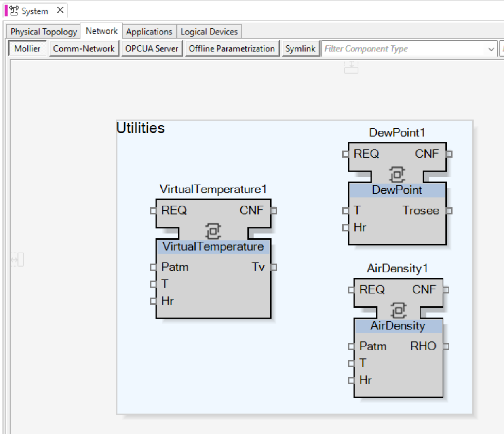The height and width of the screenshot is (434, 504).
Task: Select the Patm input port of VirtualTemperature1
Action: 153,267
